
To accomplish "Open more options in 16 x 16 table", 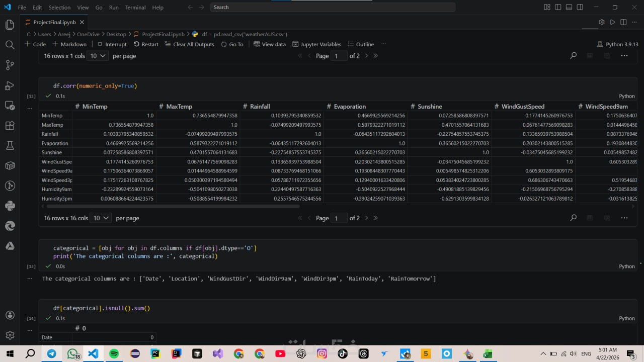I will click(624, 218).
